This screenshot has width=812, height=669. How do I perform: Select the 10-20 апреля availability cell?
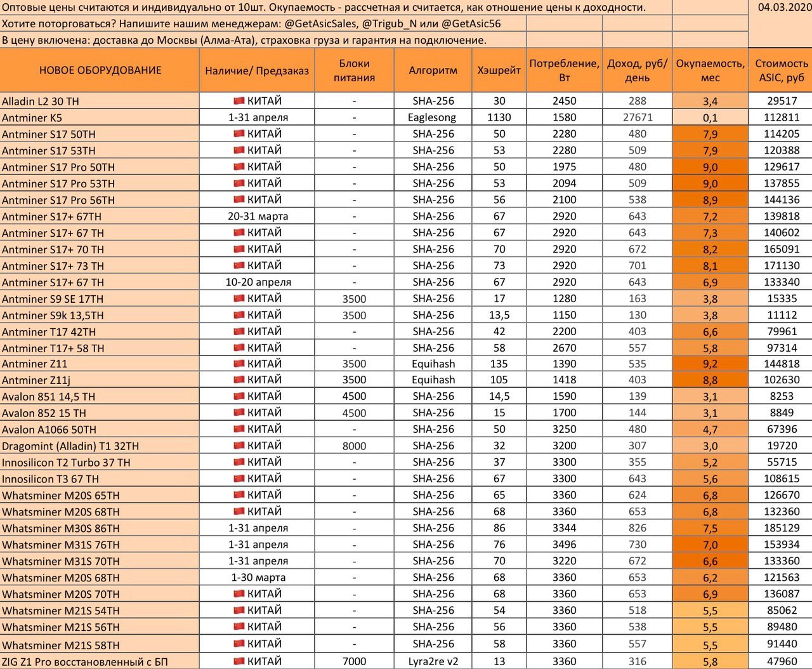point(257,282)
